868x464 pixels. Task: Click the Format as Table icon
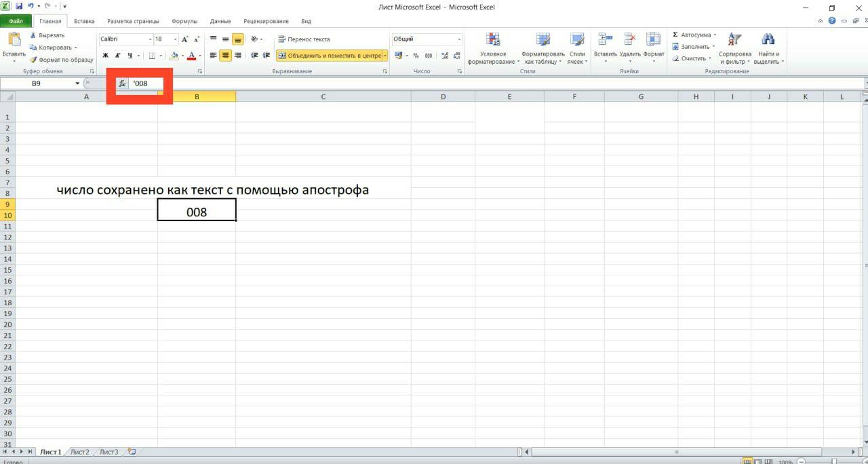click(x=542, y=40)
